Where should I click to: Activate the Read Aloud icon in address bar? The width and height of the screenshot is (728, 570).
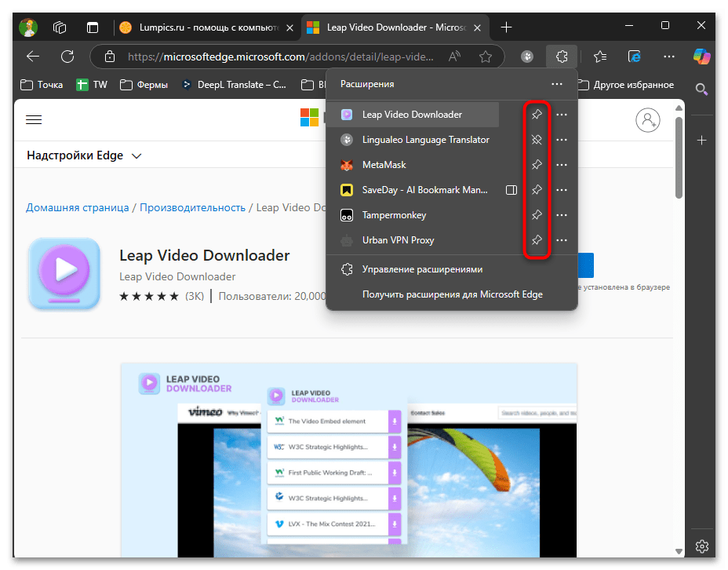tap(454, 57)
